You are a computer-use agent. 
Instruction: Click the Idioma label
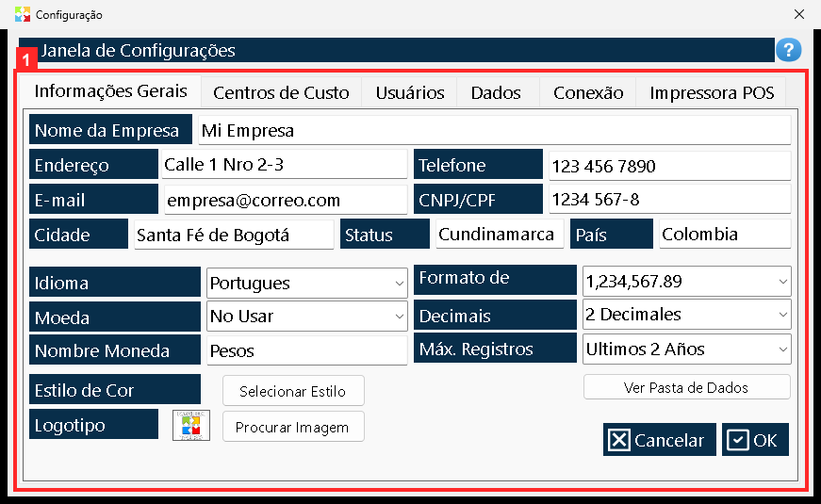point(115,283)
